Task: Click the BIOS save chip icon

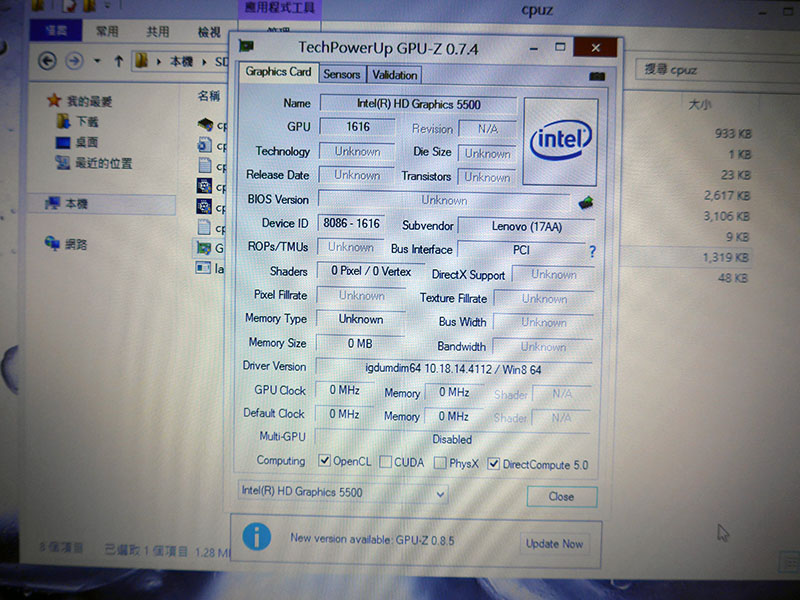Action: [x=584, y=203]
